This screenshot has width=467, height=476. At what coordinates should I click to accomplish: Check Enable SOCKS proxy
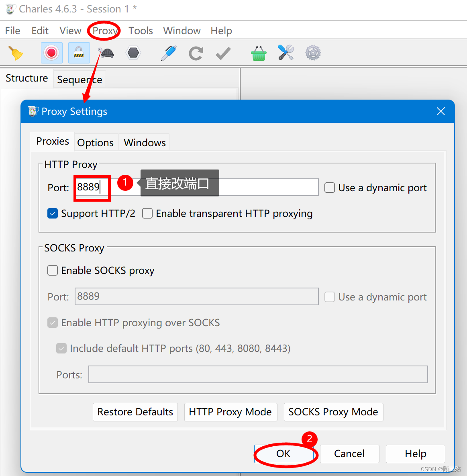(53, 270)
